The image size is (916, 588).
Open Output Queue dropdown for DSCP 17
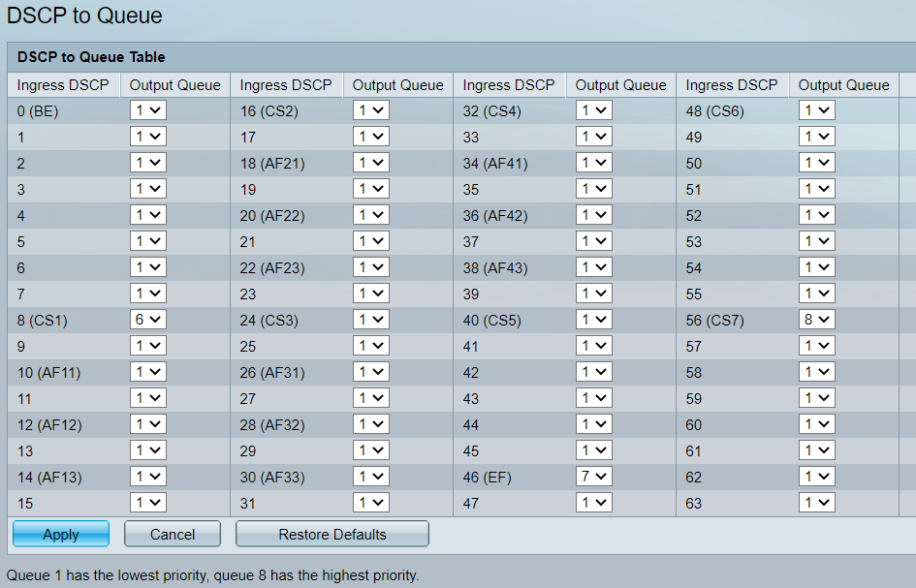371,137
